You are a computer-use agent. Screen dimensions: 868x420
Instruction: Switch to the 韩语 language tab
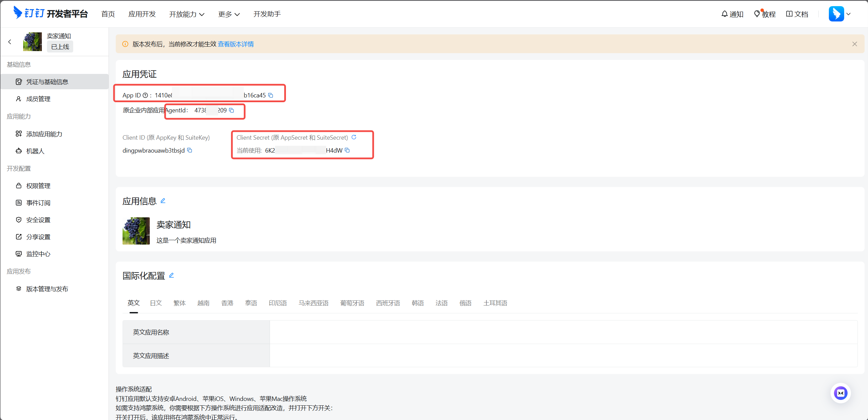(418, 303)
